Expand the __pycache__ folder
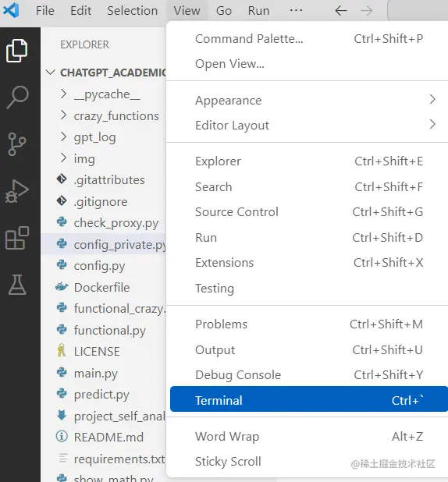The width and height of the screenshot is (448, 482). point(63,94)
